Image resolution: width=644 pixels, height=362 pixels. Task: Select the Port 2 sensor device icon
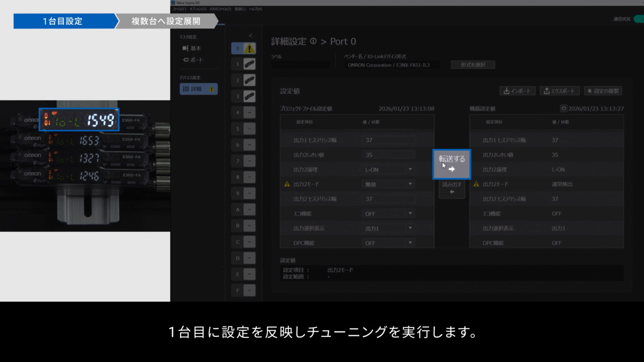click(x=249, y=80)
